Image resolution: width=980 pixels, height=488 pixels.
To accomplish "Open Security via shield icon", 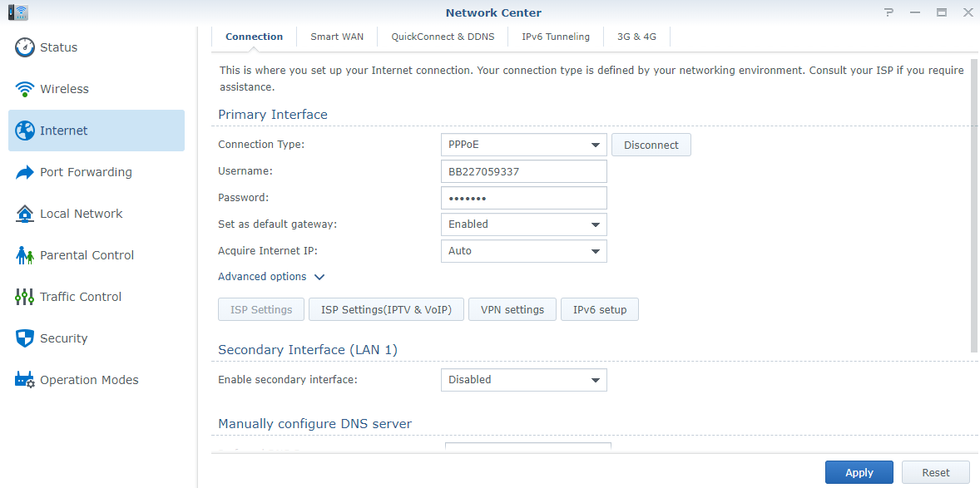I will [26, 338].
